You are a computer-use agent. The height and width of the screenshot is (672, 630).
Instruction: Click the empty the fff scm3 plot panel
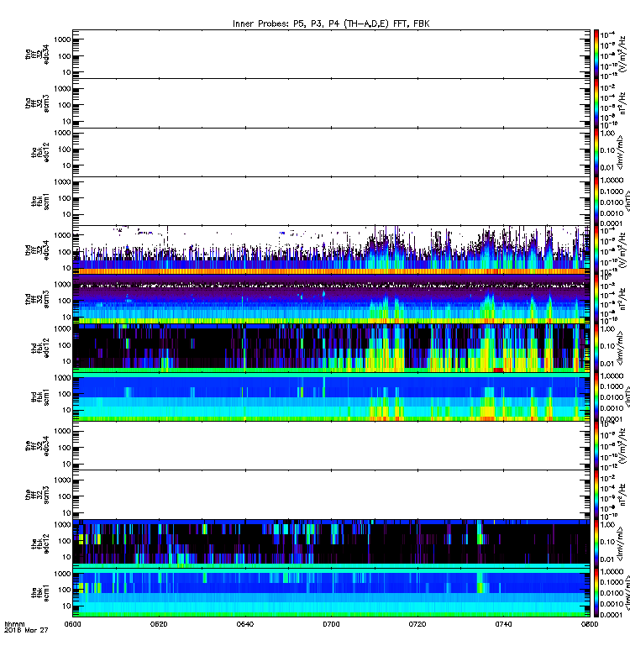coord(331,495)
